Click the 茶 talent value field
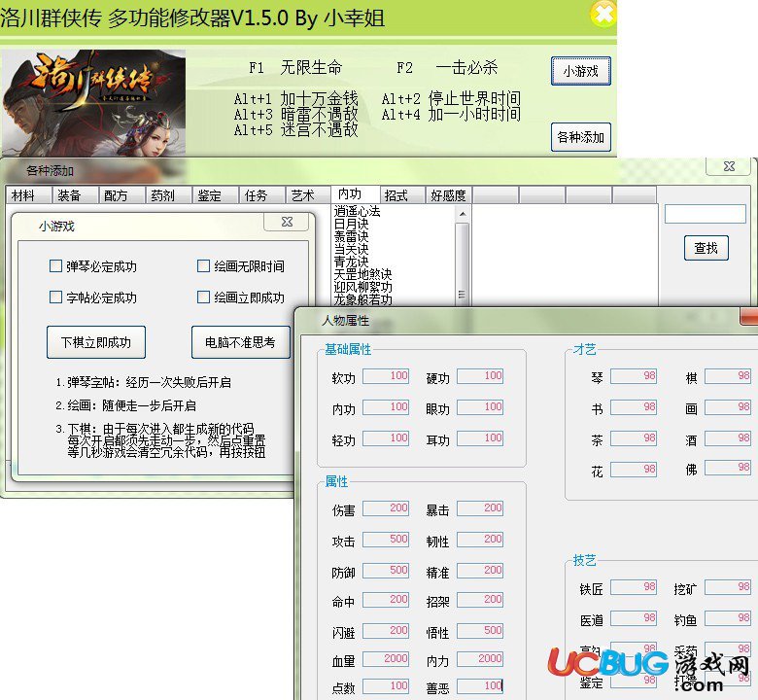The height and width of the screenshot is (700, 758). pyautogui.click(x=634, y=438)
